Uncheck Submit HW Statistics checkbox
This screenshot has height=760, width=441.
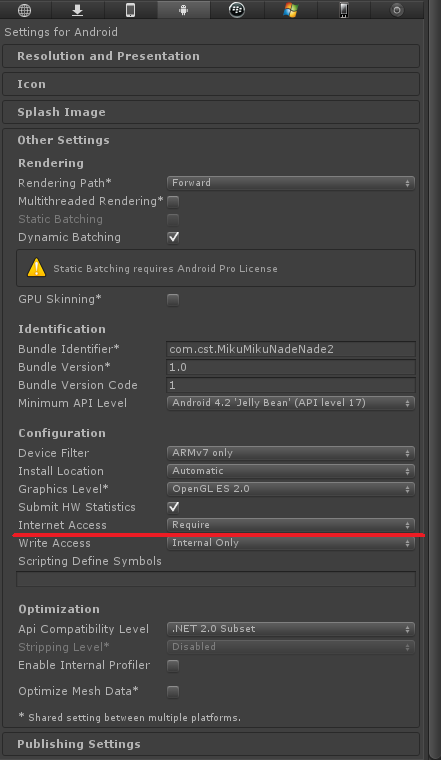tap(173, 507)
